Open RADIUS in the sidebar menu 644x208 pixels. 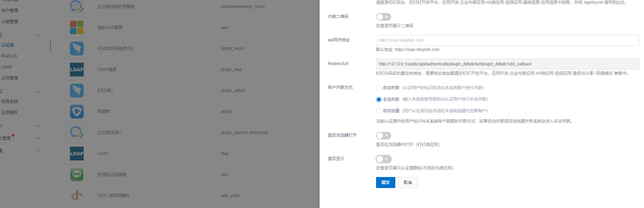[x=9, y=56]
